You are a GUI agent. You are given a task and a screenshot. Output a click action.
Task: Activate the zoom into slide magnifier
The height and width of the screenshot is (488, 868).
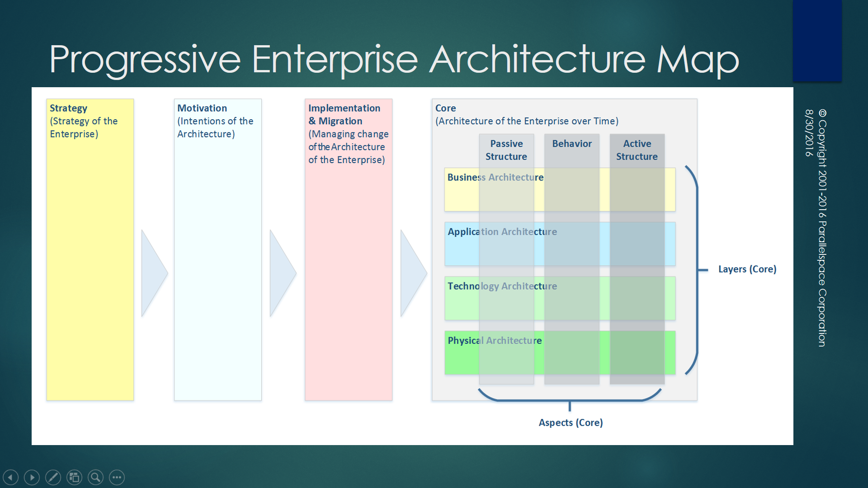95,477
